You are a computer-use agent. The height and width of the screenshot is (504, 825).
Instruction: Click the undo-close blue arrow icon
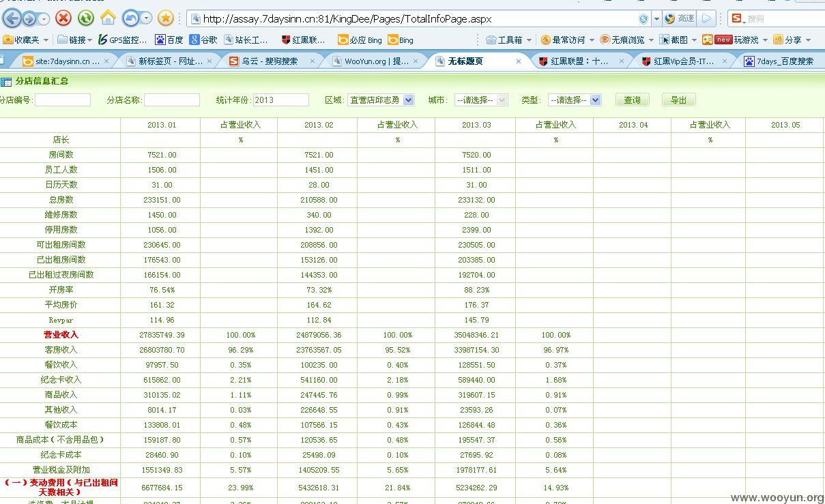point(131,18)
